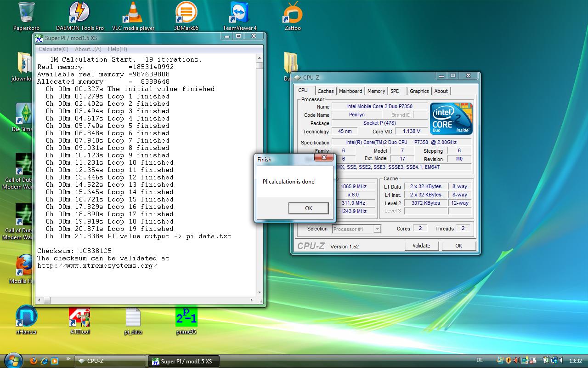Click the OK button in CPU-Z
Screen dimensions: 588x368
pyautogui.click(x=458, y=246)
